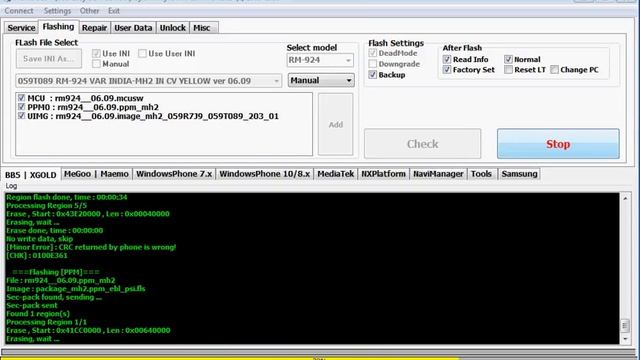Click the Sec-pack sent log line
Viewport: 640px width, 360px height.
[x=32, y=305]
